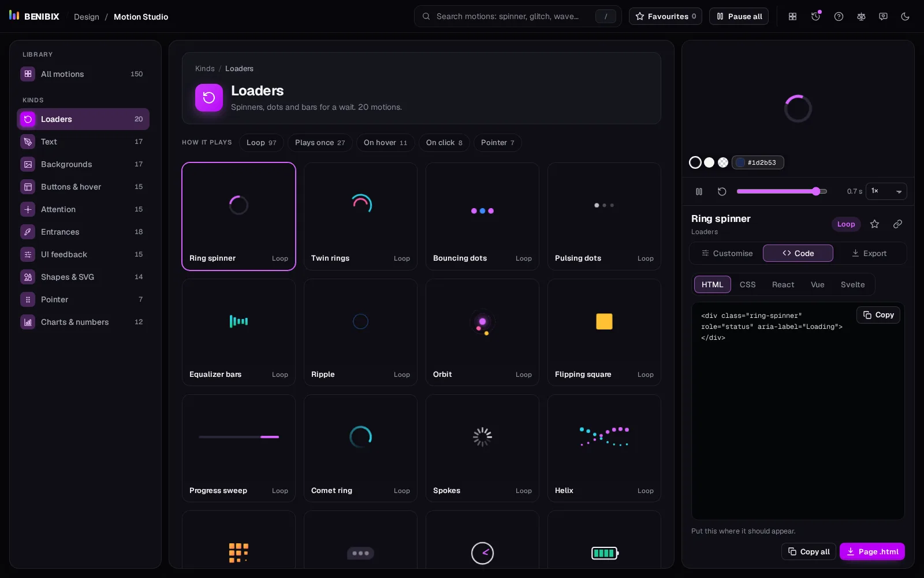Copy the HTML snippet with Copy button

[x=878, y=315]
